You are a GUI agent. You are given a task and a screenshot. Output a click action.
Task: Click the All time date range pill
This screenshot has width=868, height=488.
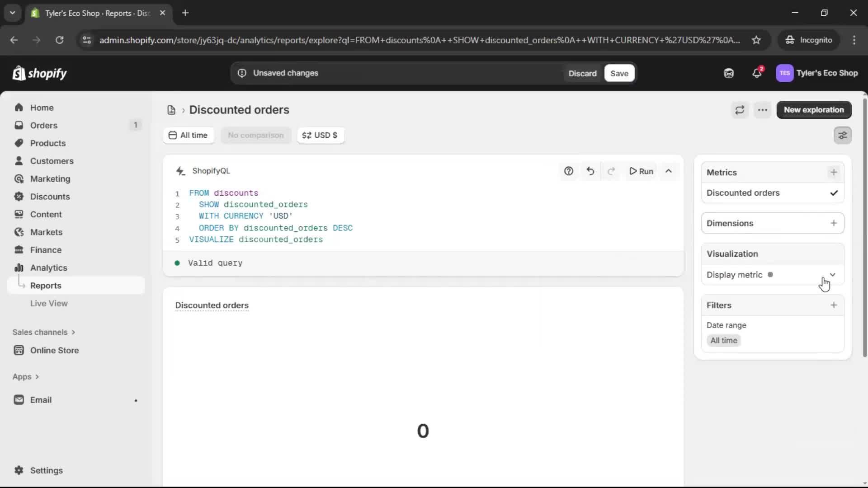pos(189,135)
